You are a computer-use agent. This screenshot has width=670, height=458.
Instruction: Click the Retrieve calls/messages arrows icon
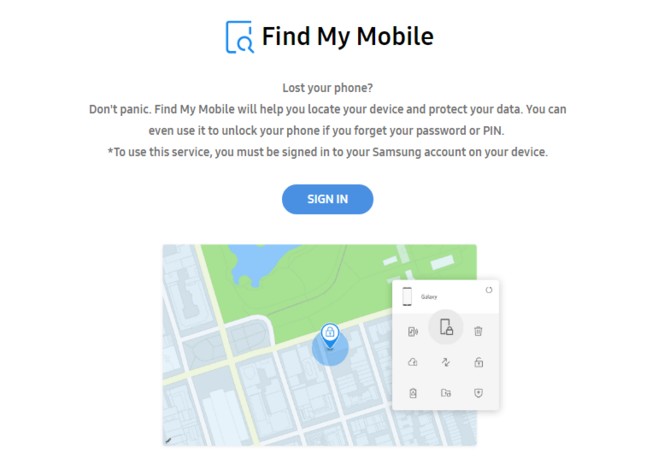[x=446, y=362]
